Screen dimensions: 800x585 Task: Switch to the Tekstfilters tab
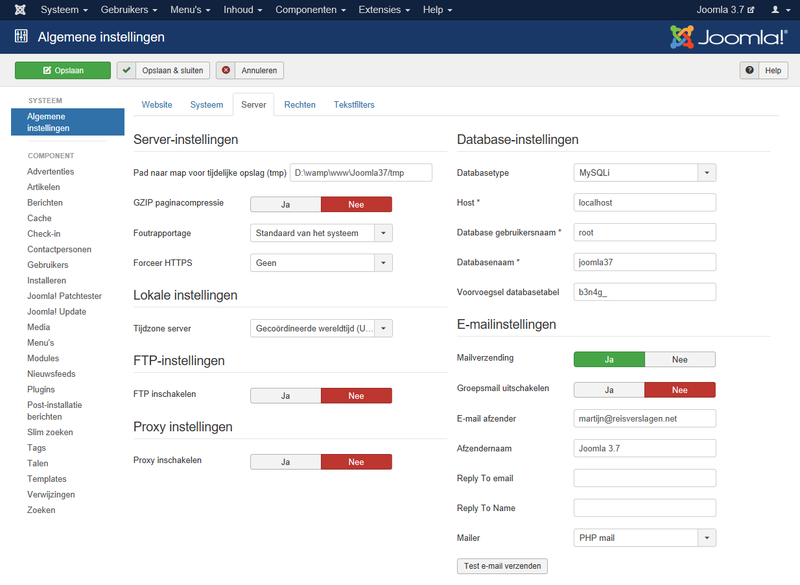(x=354, y=105)
